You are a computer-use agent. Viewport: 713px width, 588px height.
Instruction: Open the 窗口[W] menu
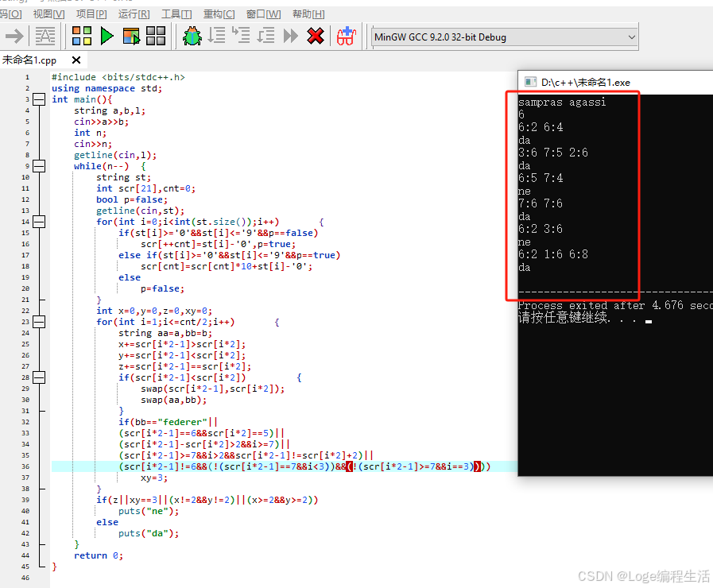[x=263, y=14]
